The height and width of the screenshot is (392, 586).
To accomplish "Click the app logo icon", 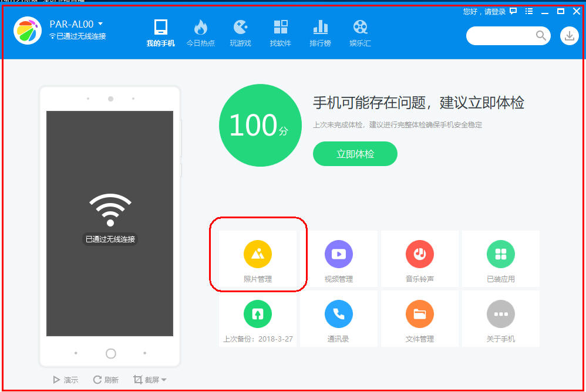I will 28,31.
